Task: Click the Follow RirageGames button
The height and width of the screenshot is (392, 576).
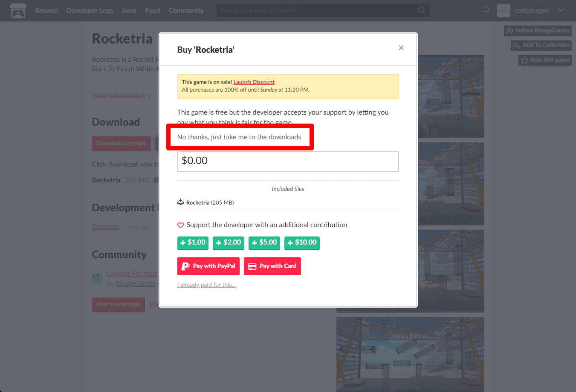Action: [538, 31]
